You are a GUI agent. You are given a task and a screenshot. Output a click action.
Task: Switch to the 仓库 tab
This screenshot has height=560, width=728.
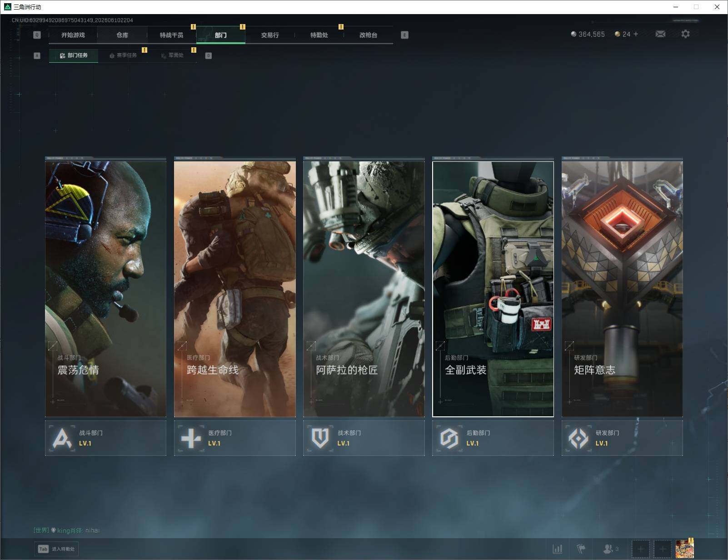(x=122, y=35)
